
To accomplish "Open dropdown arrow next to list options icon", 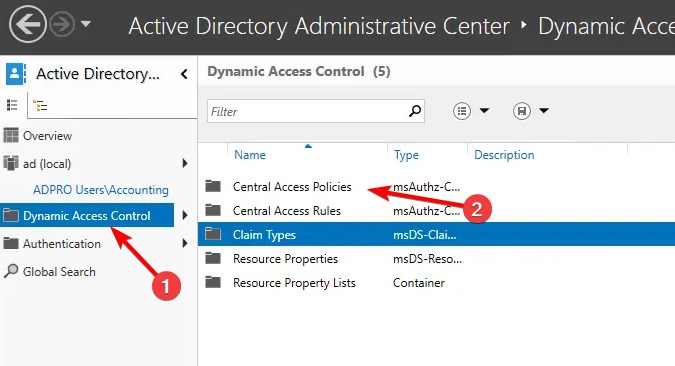I will click(x=484, y=111).
